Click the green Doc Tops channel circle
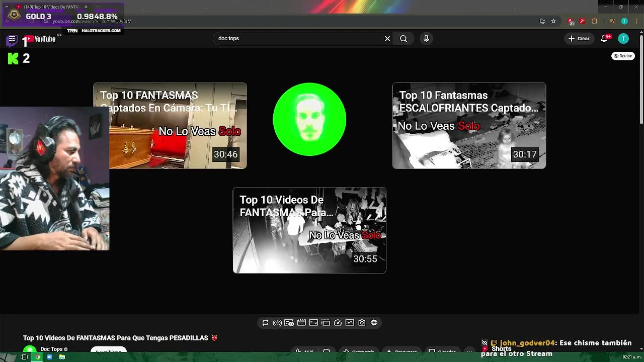Screen dimensions: 644x362 pyautogui.click(x=309, y=119)
